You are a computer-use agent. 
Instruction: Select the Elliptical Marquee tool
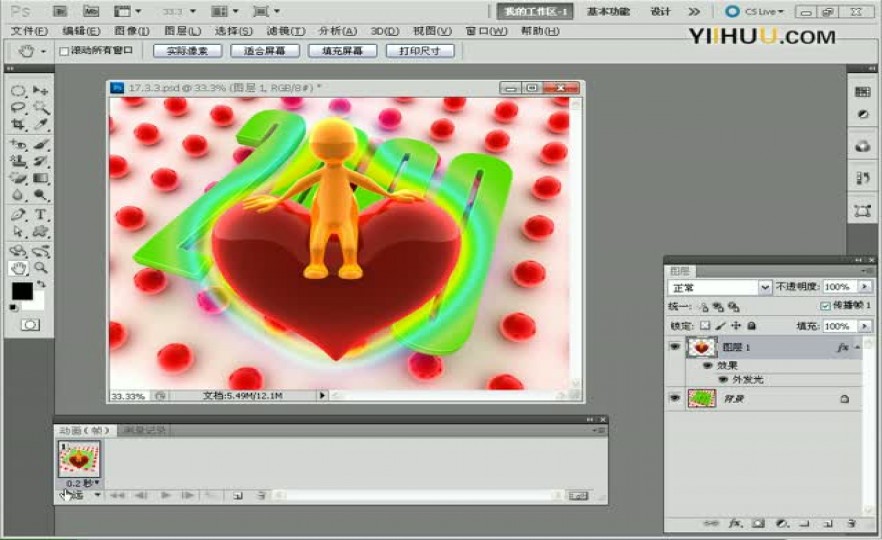[x=18, y=90]
